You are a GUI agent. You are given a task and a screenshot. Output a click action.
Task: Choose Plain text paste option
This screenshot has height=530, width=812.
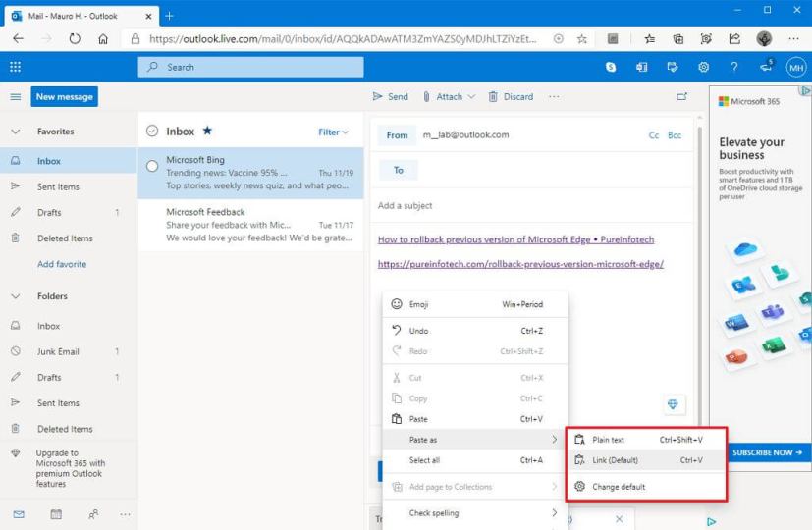pyautogui.click(x=608, y=440)
